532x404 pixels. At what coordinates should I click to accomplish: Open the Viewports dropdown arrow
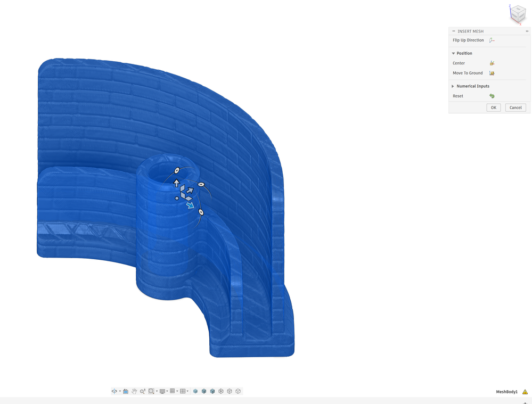click(187, 391)
